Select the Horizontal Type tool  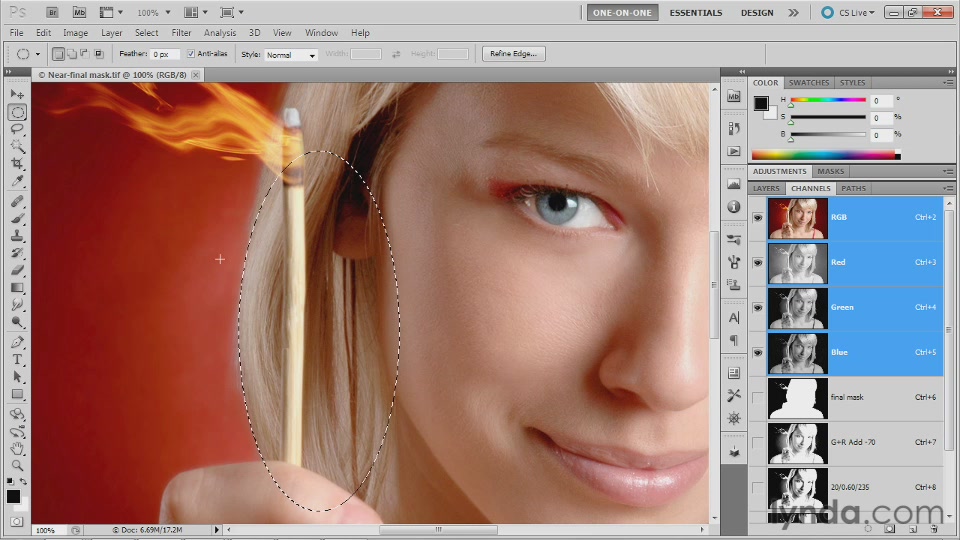17,359
